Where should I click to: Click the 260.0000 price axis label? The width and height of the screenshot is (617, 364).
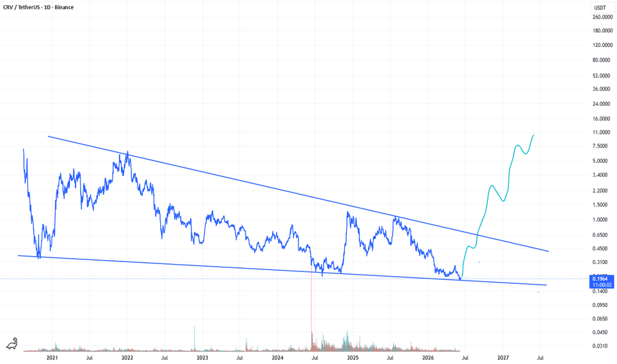[x=602, y=17]
